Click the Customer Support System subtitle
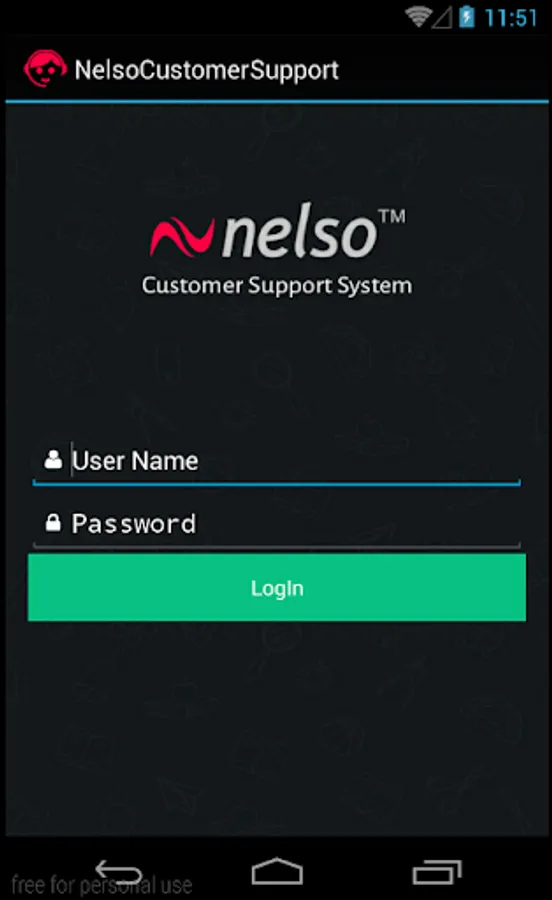Screen dimensions: 552x900 click(277, 286)
